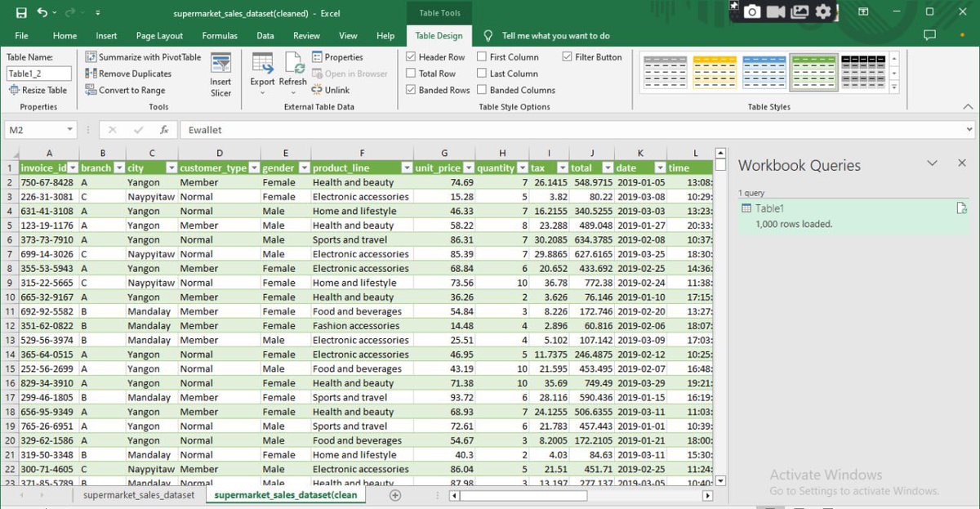This screenshot has height=509, width=980.
Task: Open the city column filter dropdown
Action: 171,167
